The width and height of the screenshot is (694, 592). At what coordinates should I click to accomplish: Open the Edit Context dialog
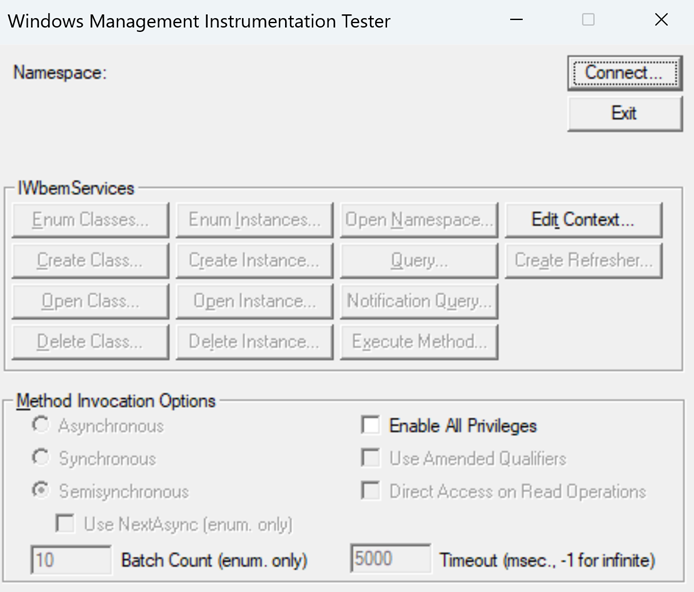[583, 220]
